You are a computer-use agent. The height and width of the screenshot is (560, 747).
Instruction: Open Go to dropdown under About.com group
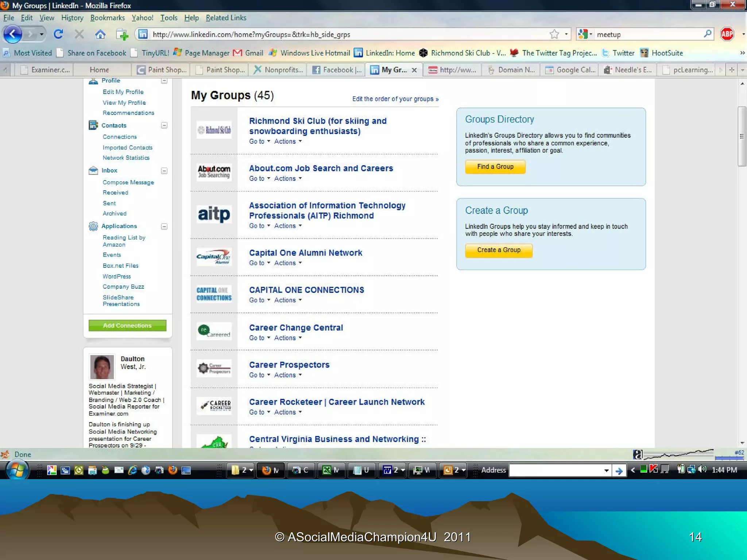tap(259, 179)
